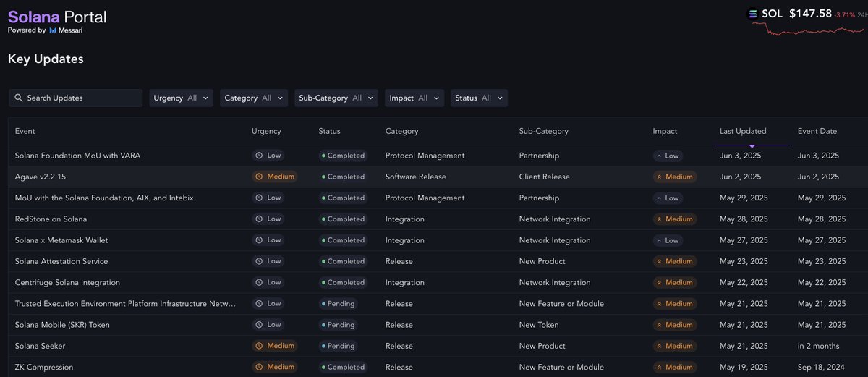This screenshot has height=377, width=868.
Task: Open the Urgency filter dropdown
Action: pyautogui.click(x=182, y=98)
